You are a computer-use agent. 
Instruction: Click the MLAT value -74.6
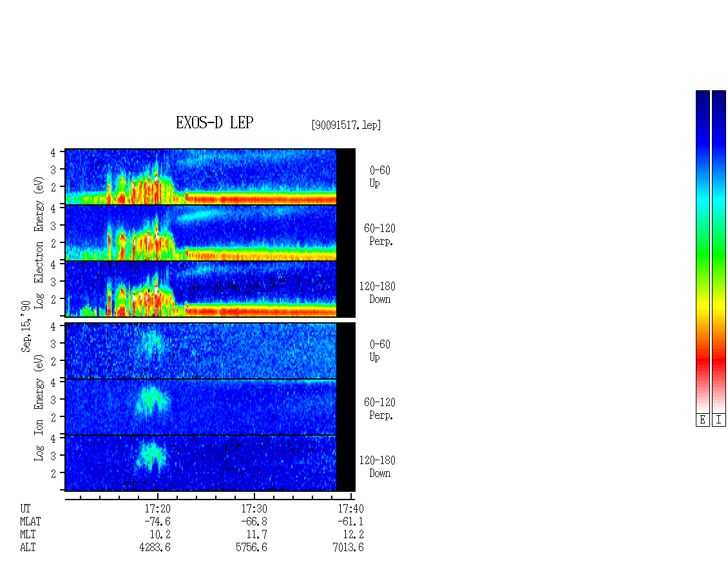click(x=157, y=521)
